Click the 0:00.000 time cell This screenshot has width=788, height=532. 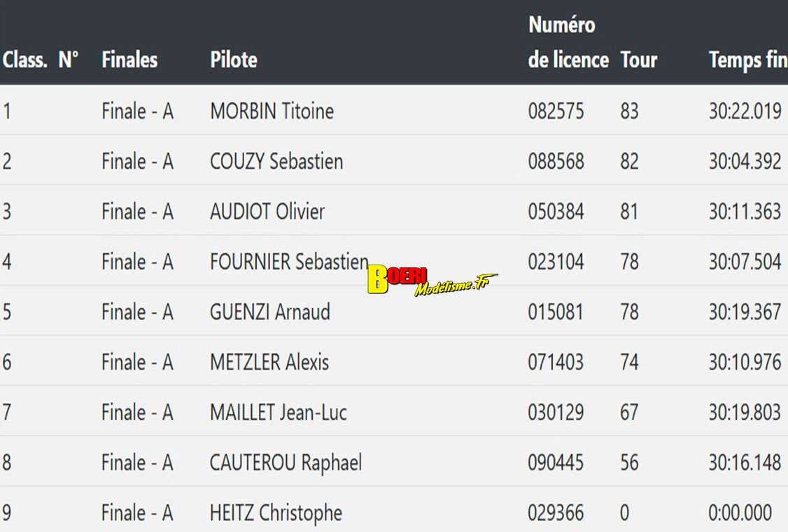click(740, 513)
